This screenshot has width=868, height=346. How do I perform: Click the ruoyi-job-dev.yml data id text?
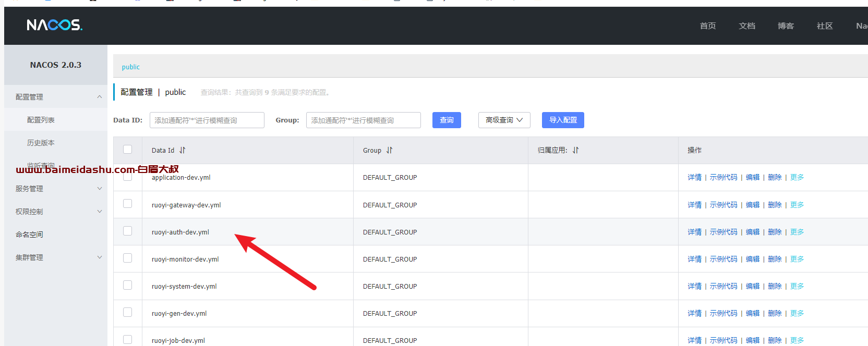tap(178, 341)
